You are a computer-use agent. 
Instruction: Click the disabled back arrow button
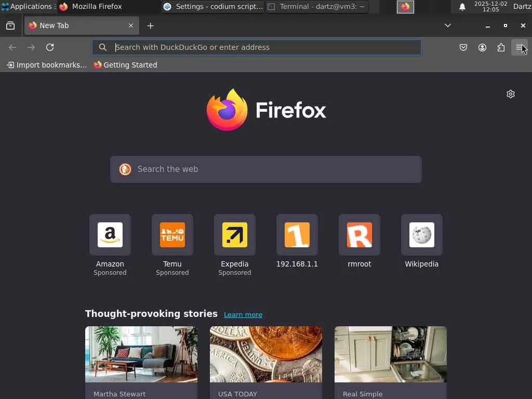(12, 47)
